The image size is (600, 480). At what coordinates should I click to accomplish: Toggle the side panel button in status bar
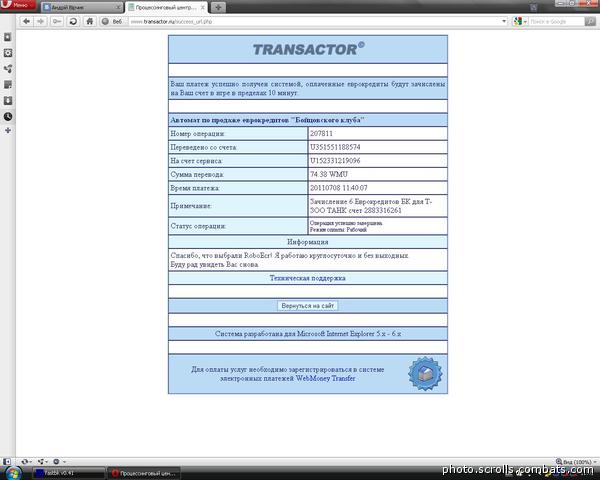click(7, 462)
